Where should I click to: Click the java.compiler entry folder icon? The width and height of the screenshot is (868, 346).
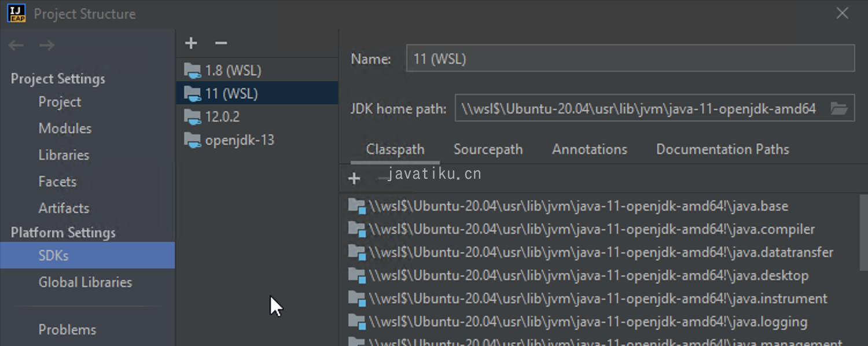pos(357,230)
